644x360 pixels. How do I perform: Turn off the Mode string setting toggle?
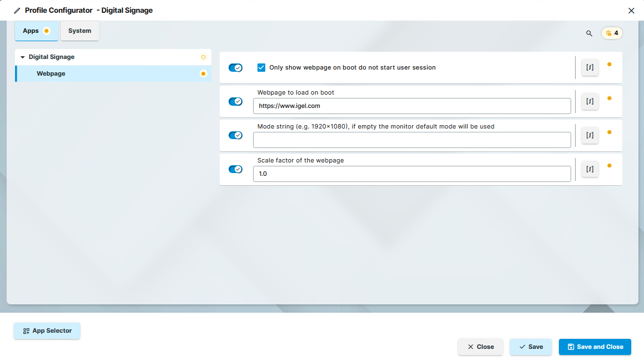(x=235, y=135)
